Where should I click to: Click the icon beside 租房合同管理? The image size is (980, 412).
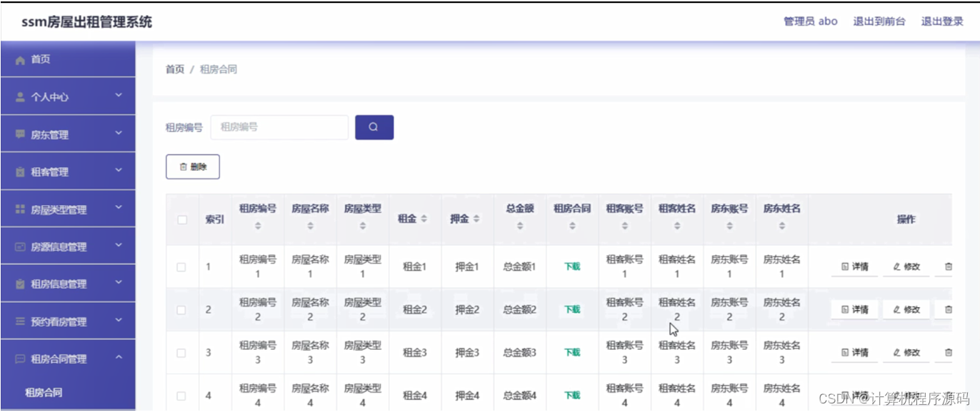tap(20, 359)
